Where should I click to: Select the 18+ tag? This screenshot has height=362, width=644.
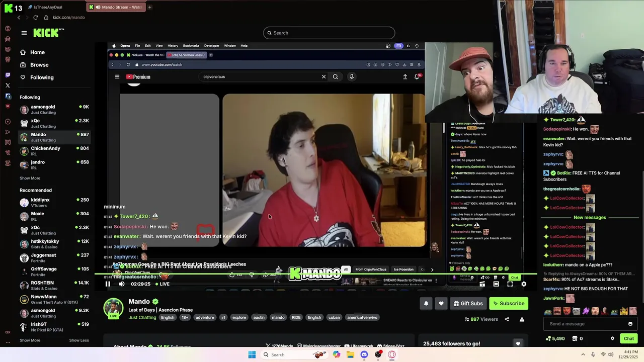[185, 317]
